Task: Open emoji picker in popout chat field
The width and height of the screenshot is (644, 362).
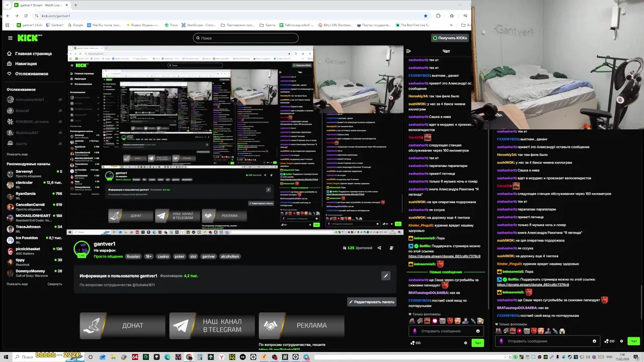Action: [x=594, y=341]
